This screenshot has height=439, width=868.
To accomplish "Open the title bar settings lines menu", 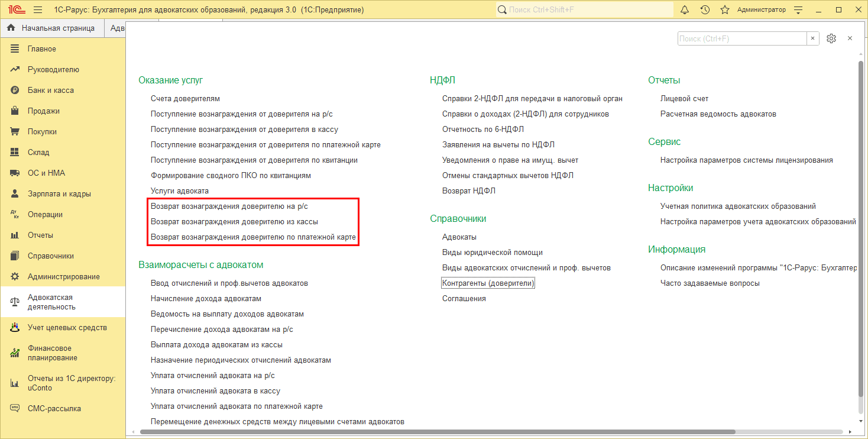I will [799, 10].
